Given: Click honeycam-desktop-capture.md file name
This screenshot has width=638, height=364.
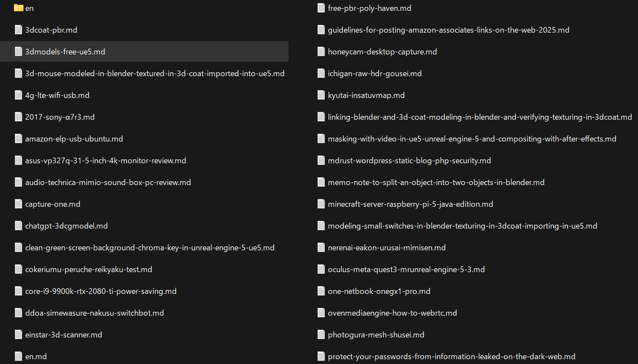Looking at the screenshot, I should (x=382, y=51).
